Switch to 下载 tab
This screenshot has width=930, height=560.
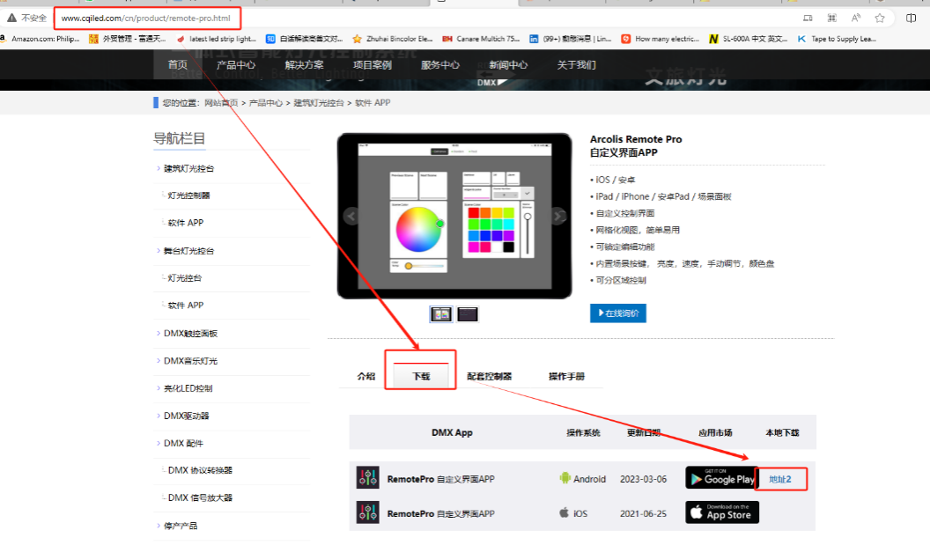[x=420, y=376]
